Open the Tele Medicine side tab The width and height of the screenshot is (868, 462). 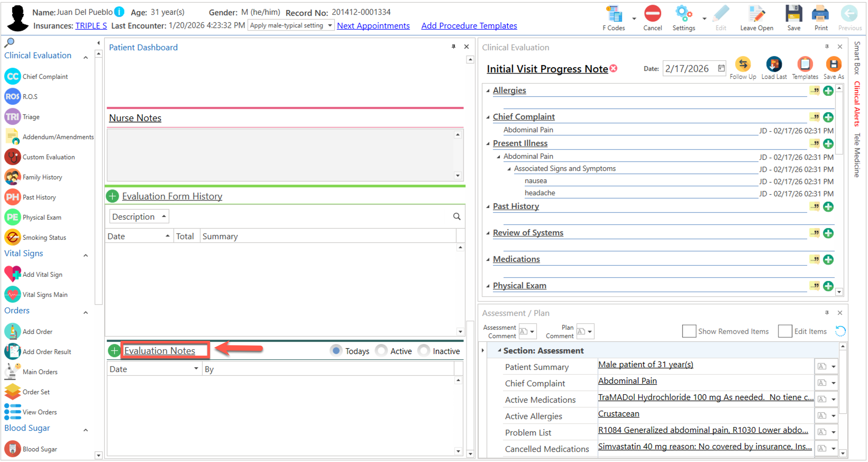857,155
